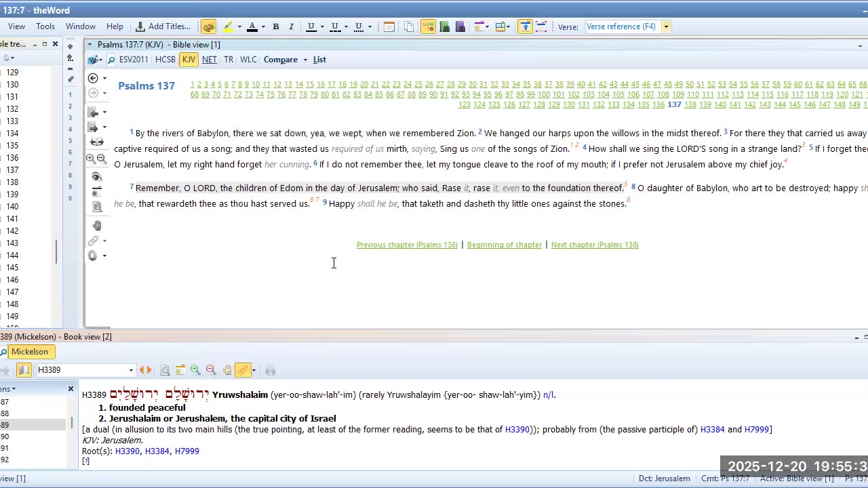
Task: Open the font color dropdown arrow
Action: pos(263,27)
